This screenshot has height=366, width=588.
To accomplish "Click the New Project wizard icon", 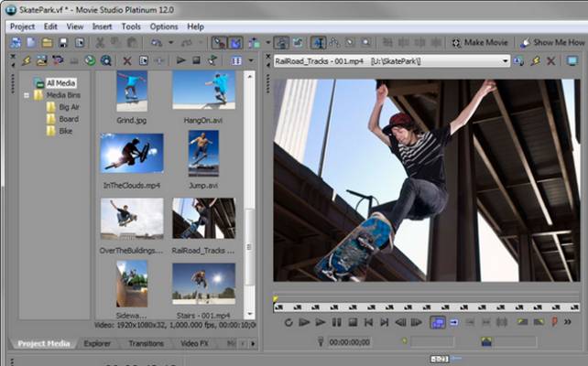I will pyautogui.click(x=16, y=42).
